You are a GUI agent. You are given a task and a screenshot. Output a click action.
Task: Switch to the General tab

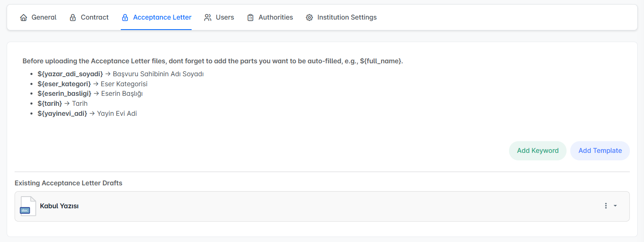pyautogui.click(x=44, y=17)
